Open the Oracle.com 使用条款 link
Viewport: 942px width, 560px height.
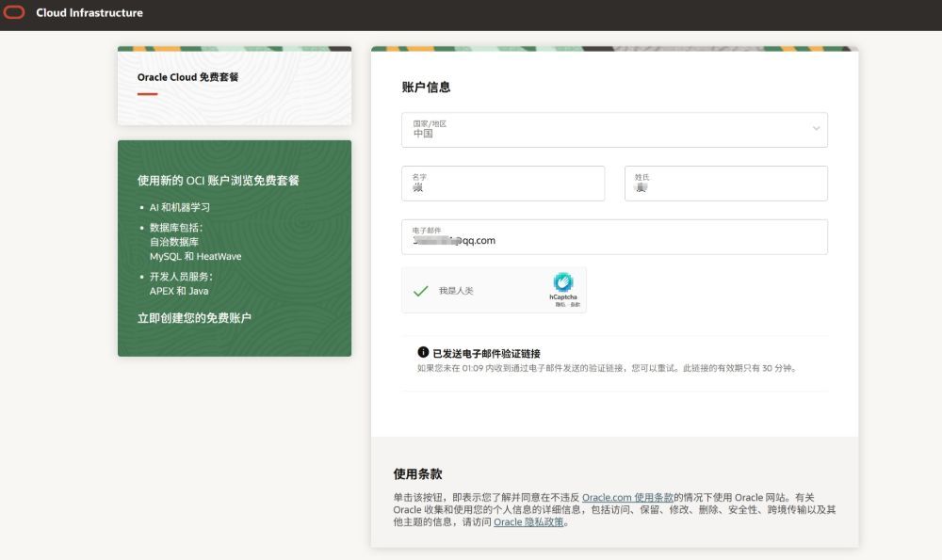(627, 498)
